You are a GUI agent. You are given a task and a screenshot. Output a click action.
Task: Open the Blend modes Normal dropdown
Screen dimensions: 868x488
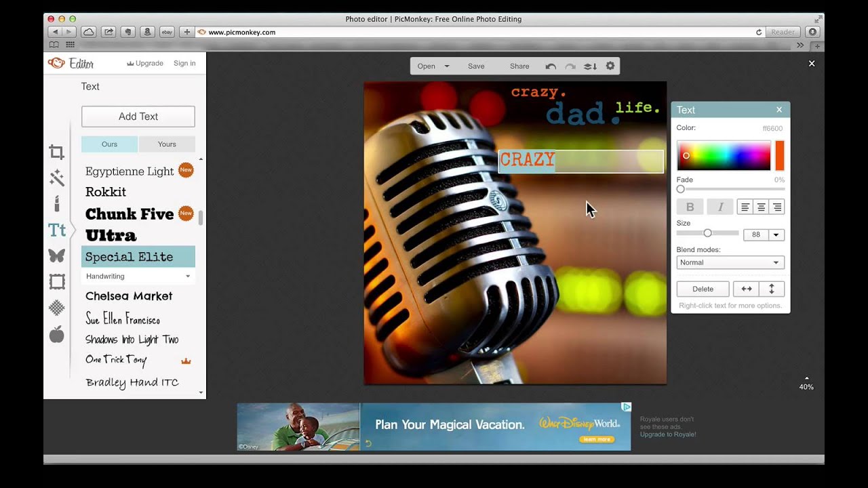(x=730, y=262)
